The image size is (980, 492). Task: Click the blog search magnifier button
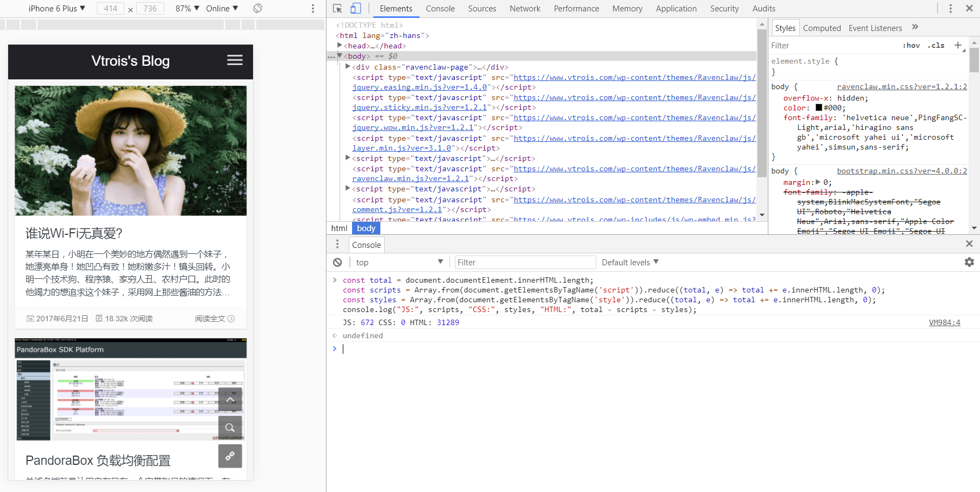click(x=230, y=427)
